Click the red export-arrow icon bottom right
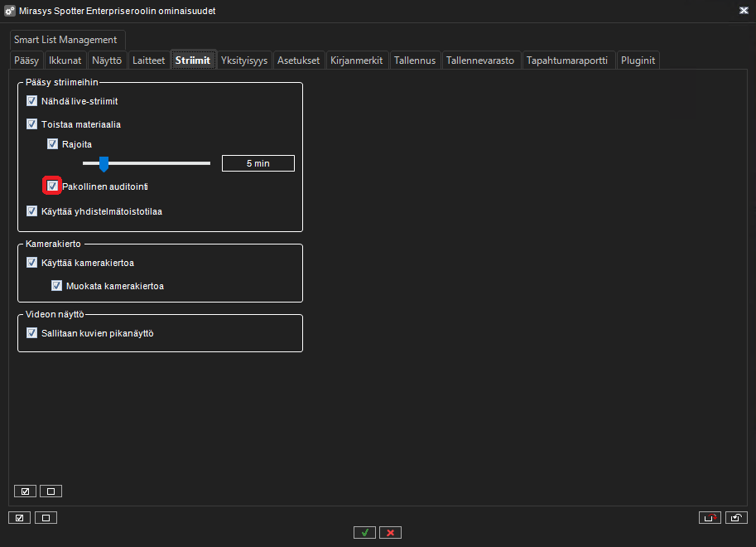The height and width of the screenshot is (547, 756). [x=710, y=517]
